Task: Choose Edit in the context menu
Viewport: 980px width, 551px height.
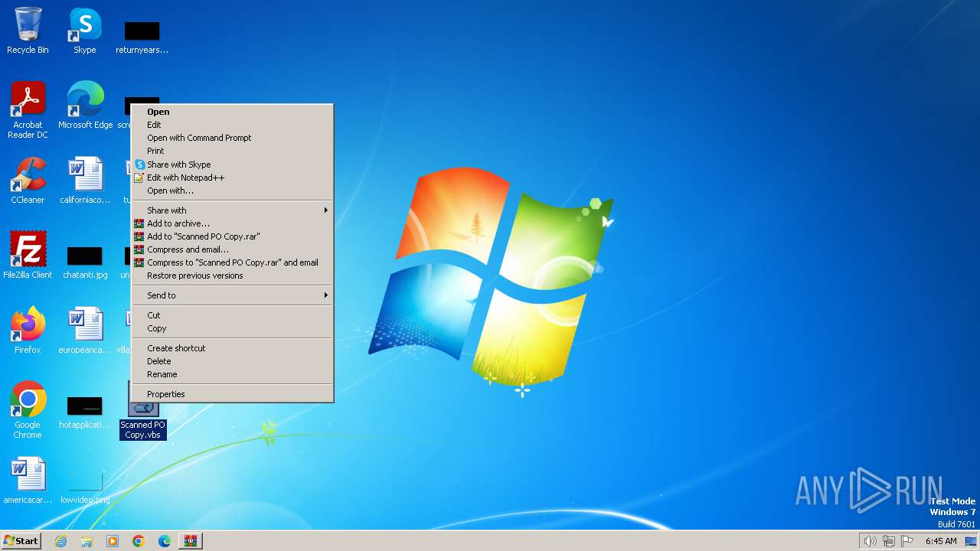Action: pos(233,125)
